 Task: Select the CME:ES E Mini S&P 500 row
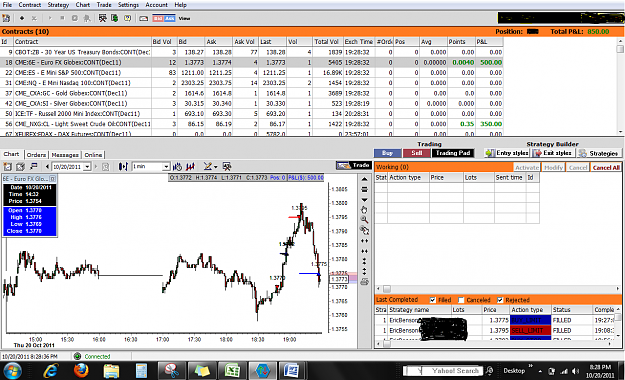252,73
